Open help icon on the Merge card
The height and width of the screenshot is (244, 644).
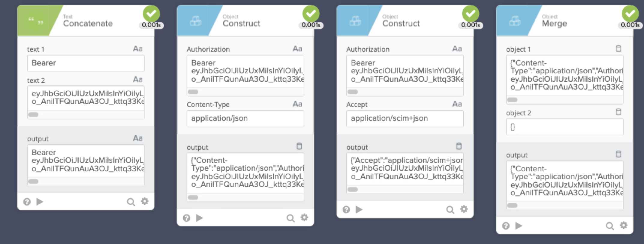tap(506, 226)
